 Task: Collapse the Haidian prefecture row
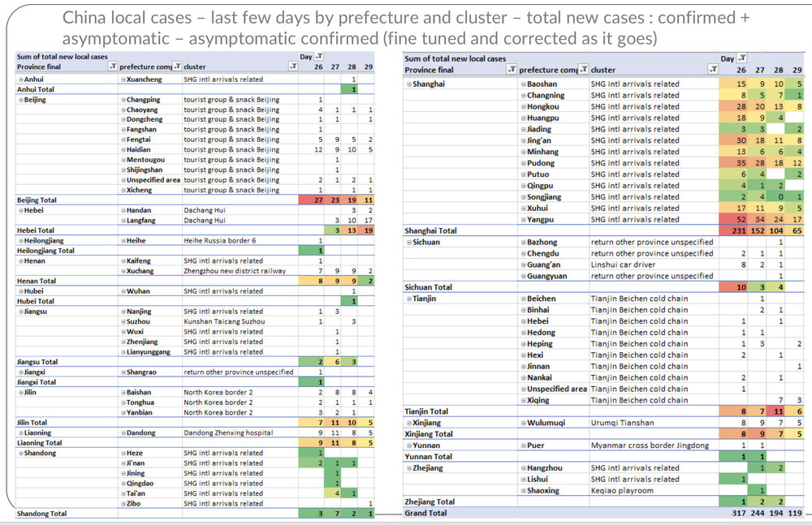point(122,149)
